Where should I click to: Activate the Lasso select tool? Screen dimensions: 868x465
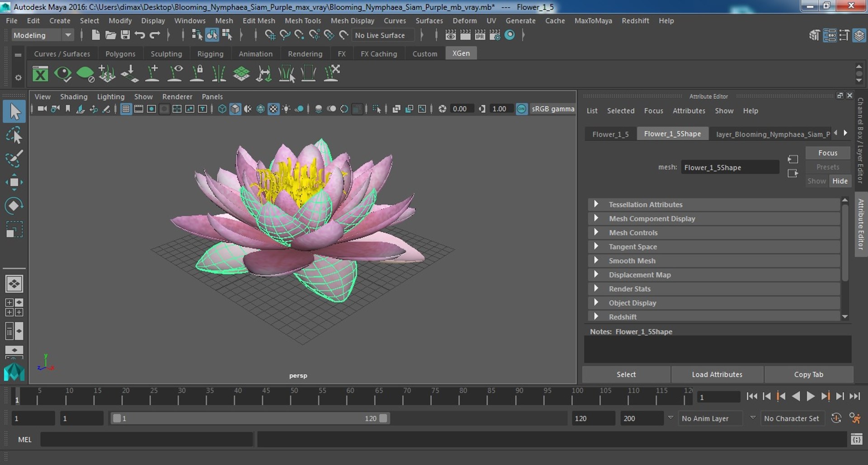[x=14, y=135]
